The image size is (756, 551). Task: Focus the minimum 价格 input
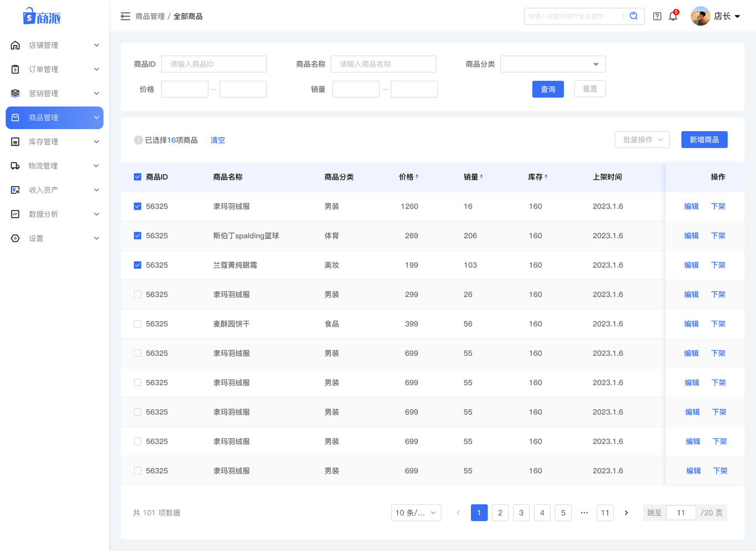(x=185, y=89)
